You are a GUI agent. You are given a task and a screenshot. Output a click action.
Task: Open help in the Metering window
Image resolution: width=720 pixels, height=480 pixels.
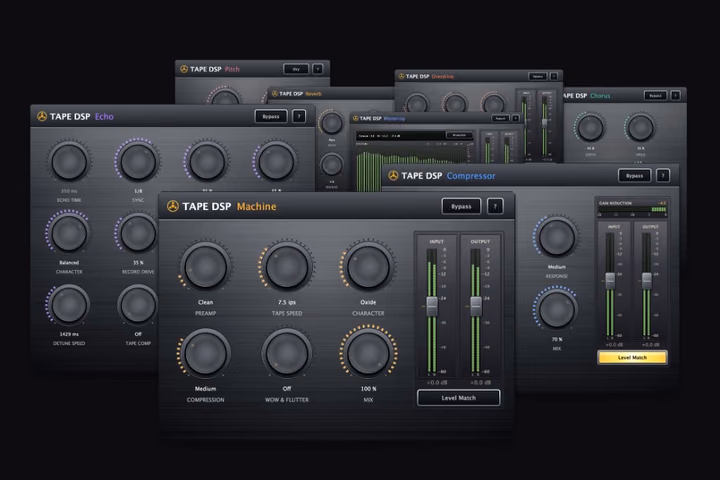click(516, 119)
